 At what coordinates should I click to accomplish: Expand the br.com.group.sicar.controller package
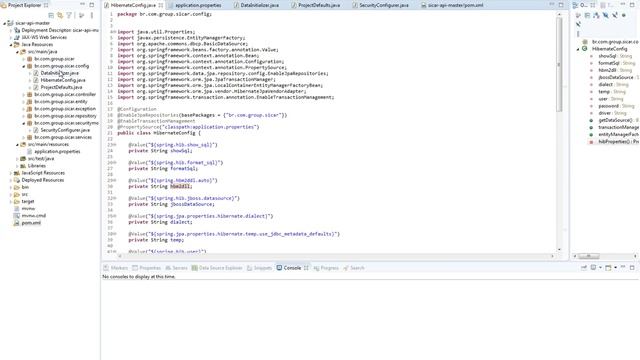pos(24,94)
